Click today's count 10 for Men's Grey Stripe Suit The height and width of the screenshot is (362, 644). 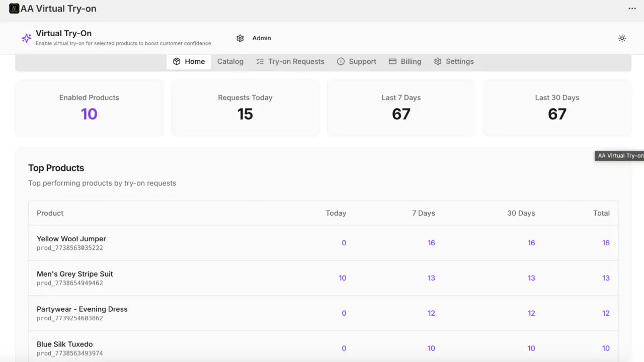click(x=343, y=278)
